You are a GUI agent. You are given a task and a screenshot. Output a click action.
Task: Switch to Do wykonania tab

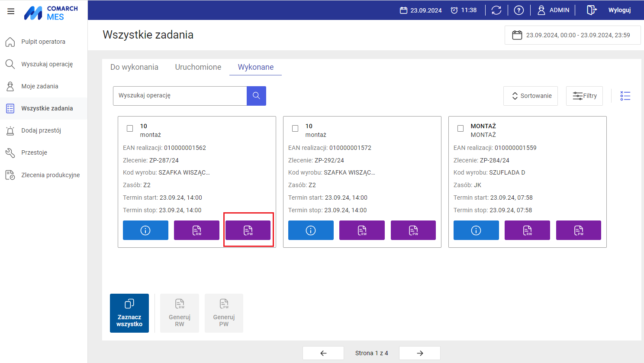134,67
